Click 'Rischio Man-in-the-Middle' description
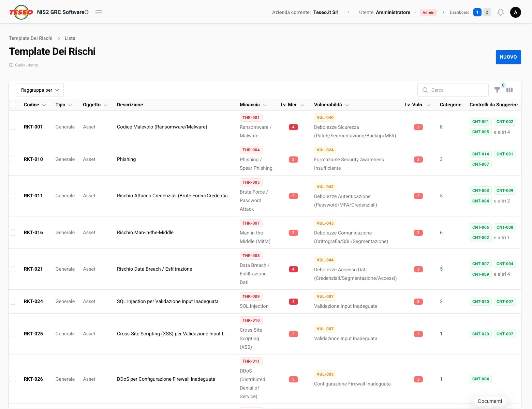532x409 pixels. pyautogui.click(x=145, y=232)
